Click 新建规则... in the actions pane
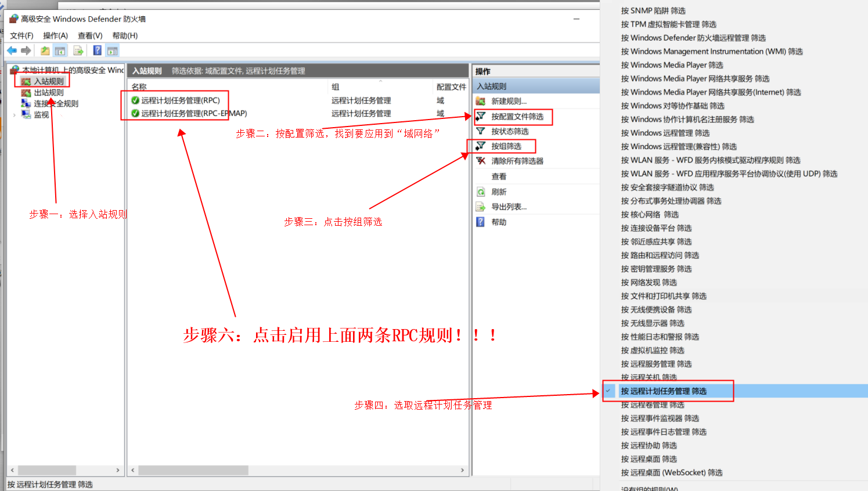The image size is (868, 491). [x=509, y=101]
